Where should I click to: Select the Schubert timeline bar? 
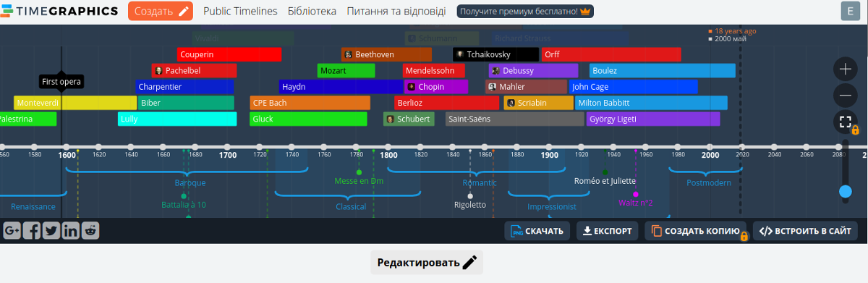point(409,119)
